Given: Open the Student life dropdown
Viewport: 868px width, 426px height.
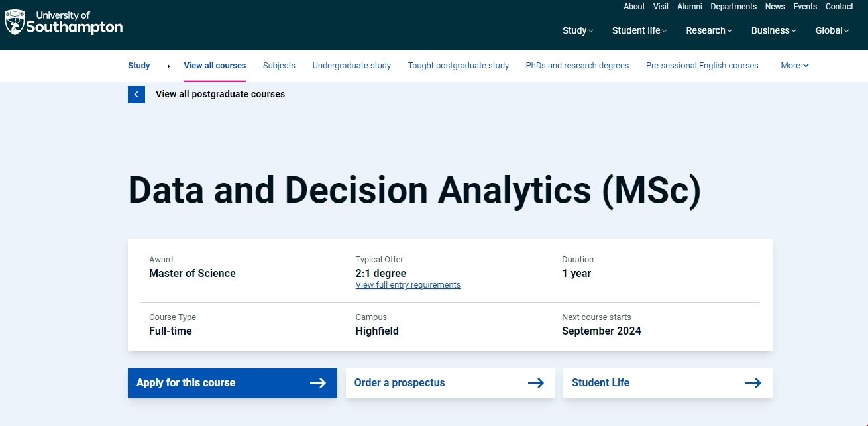Looking at the screenshot, I should [x=639, y=30].
